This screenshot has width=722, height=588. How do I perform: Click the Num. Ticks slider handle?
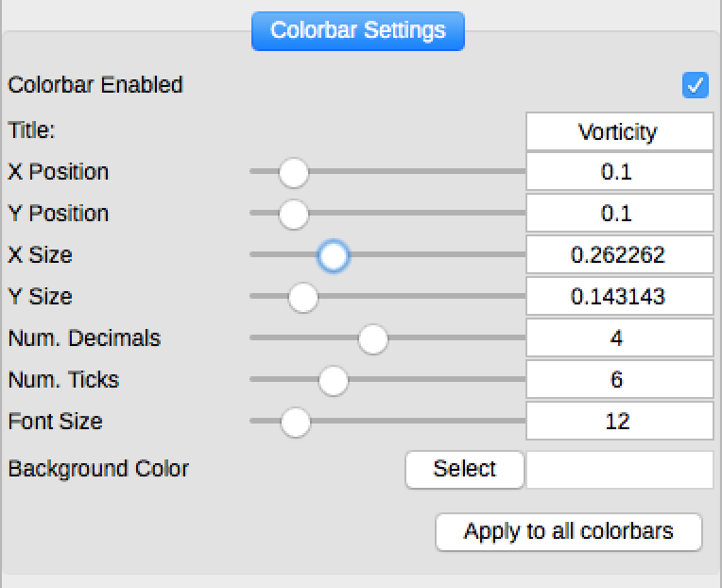tap(334, 380)
